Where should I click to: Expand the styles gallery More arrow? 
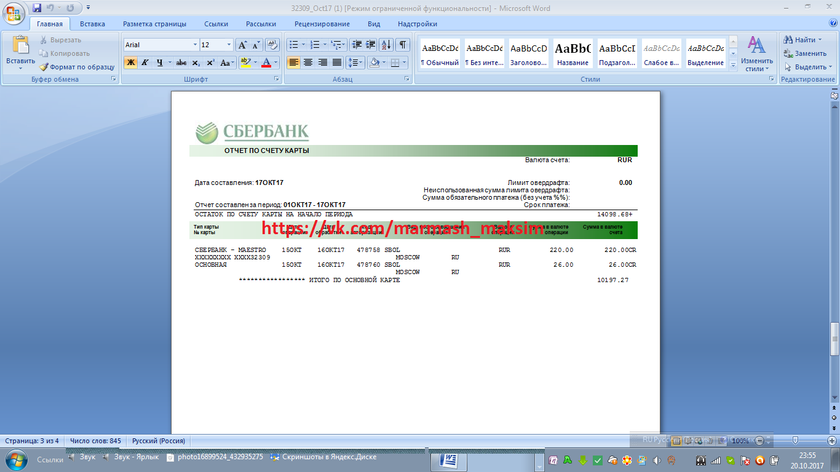pyautogui.click(x=733, y=64)
